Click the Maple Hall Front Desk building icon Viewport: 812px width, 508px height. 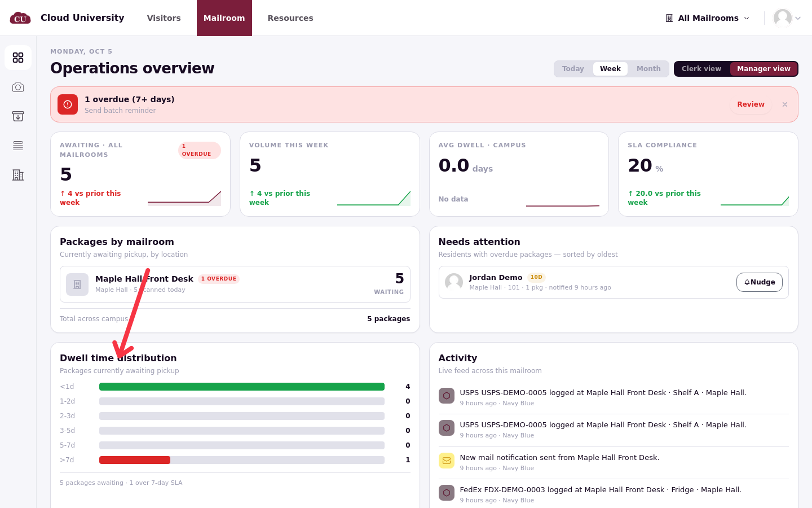tap(77, 284)
